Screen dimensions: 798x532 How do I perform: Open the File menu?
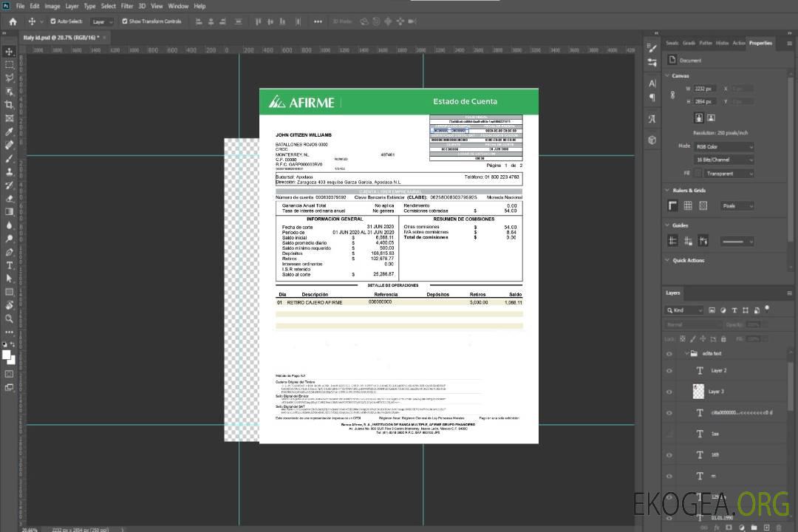coord(21,6)
